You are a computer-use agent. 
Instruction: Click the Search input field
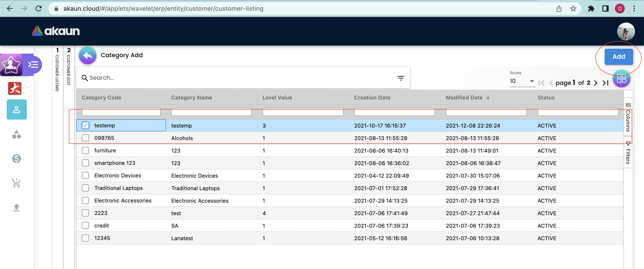pos(225,78)
